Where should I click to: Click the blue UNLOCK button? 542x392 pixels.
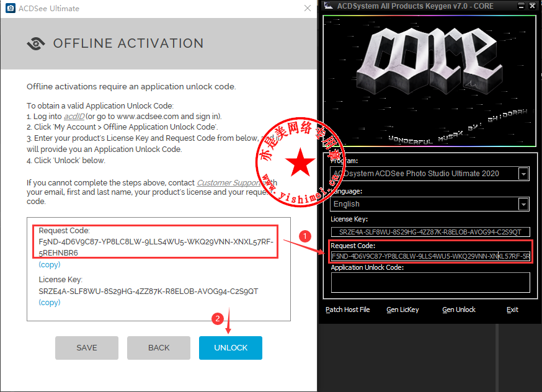point(231,348)
